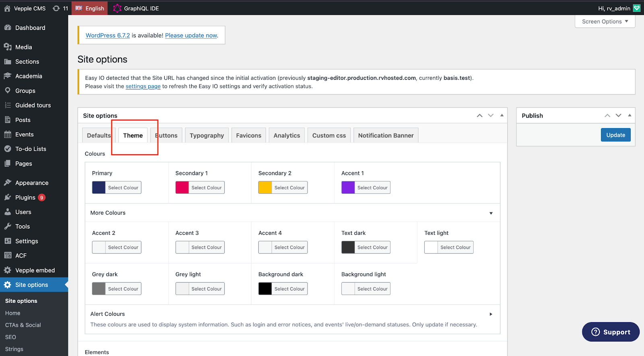Image resolution: width=644 pixels, height=356 pixels.
Task: Open the Favicons tab
Action: 249,135
